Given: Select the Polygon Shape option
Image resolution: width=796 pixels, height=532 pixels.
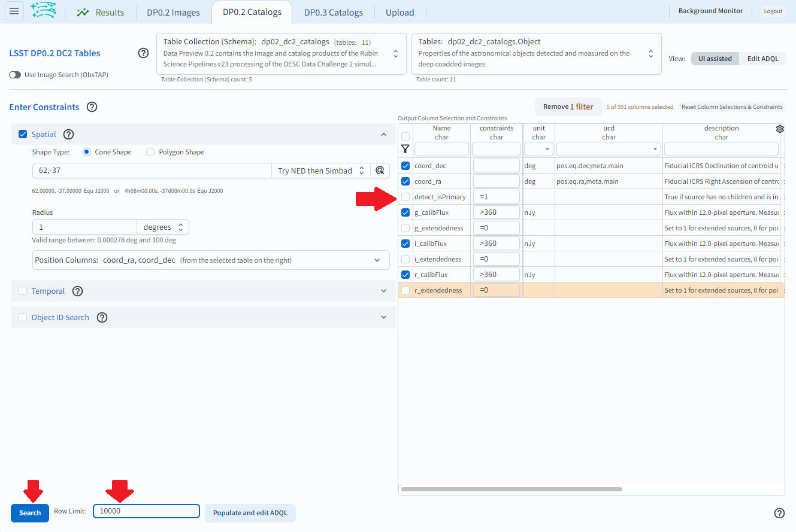Looking at the screenshot, I should pyautogui.click(x=150, y=152).
